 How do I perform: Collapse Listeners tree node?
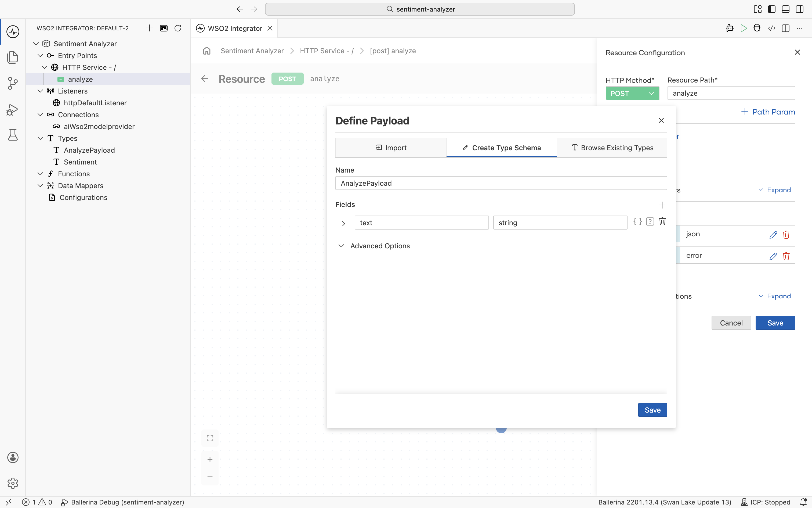tap(40, 91)
